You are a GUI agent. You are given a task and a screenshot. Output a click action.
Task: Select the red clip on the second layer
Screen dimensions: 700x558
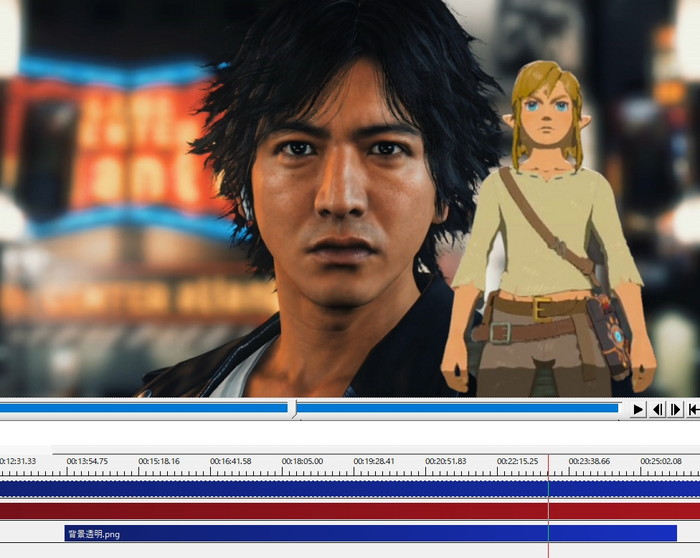coord(350,511)
